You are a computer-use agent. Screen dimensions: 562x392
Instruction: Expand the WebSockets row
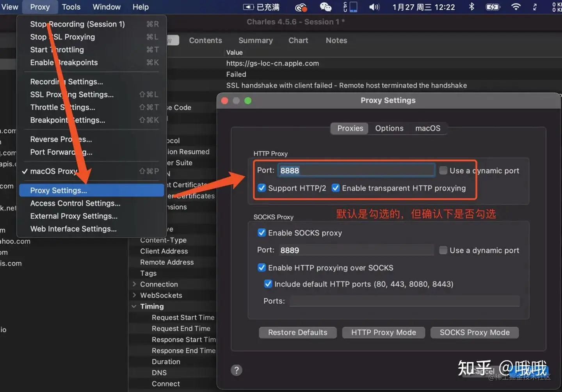[134, 295]
